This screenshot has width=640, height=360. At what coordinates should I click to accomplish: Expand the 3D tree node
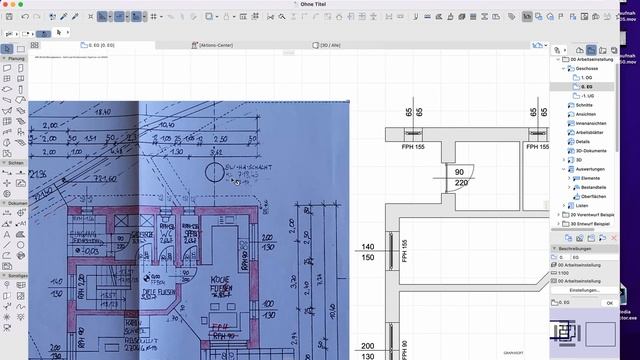point(564,160)
